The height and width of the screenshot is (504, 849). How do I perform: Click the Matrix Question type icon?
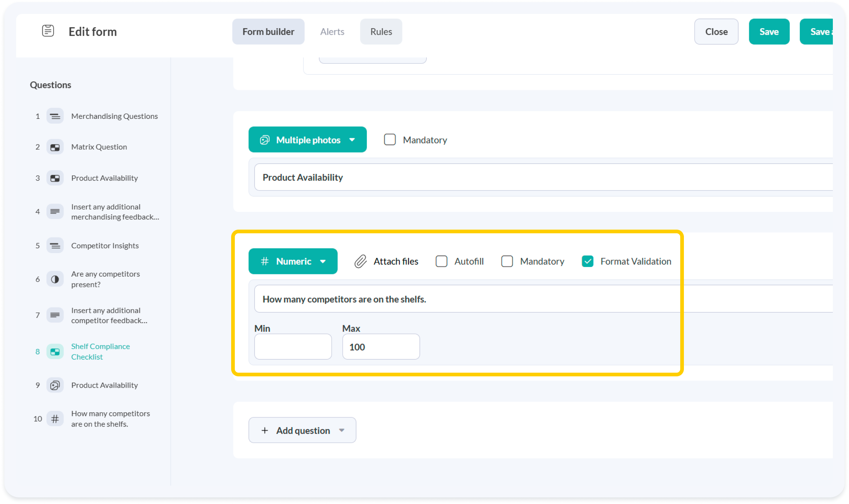coord(55,147)
